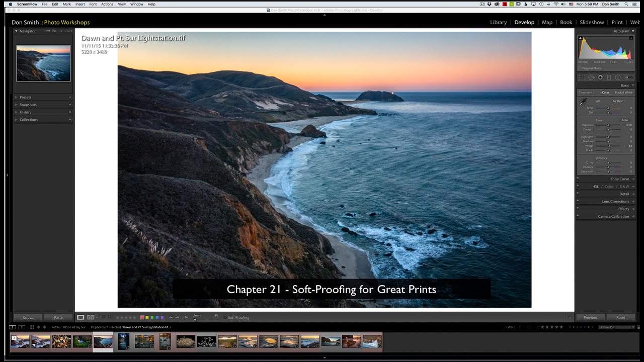Show second window display 2
The image size is (644, 362).
[22, 327]
